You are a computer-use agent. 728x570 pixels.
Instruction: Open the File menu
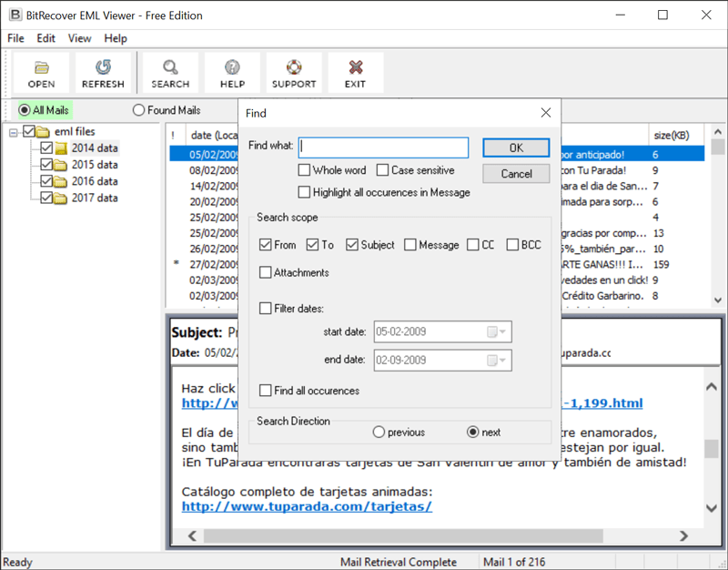tap(15, 38)
